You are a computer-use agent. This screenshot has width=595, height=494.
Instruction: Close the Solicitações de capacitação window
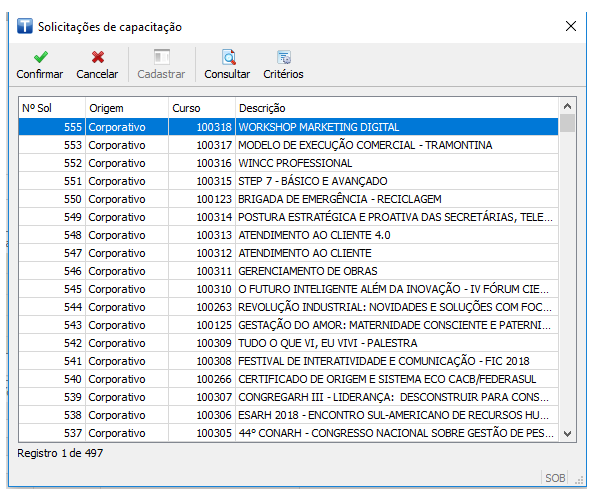coord(570,26)
